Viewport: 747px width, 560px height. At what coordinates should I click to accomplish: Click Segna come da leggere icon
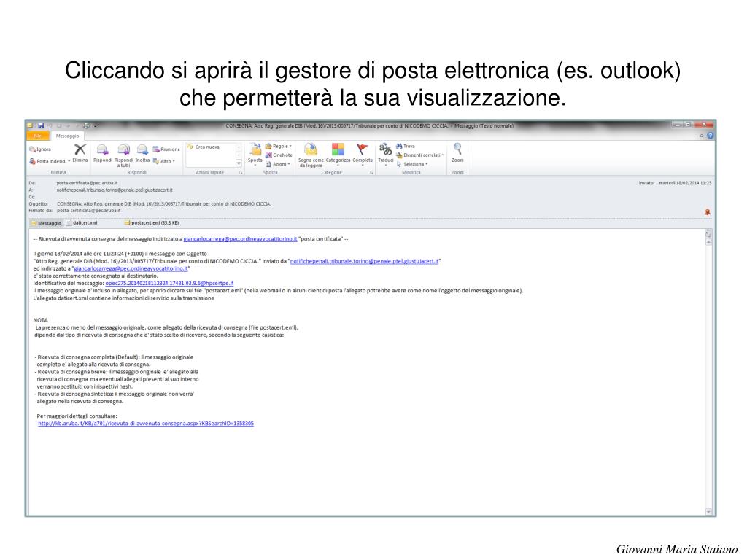pos(311,155)
